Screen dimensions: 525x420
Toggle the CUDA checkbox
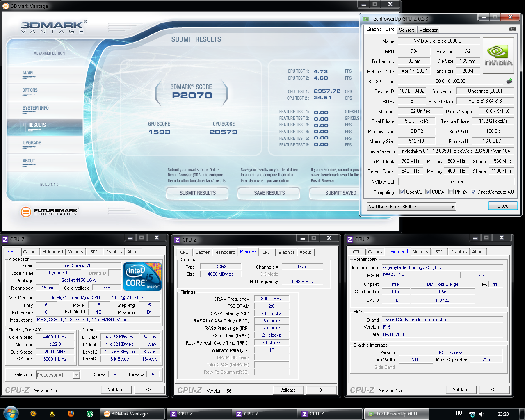pyautogui.click(x=428, y=192)
